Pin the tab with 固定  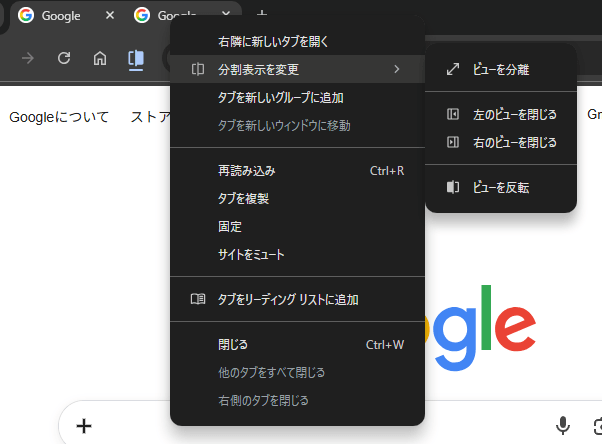[298, 227]
